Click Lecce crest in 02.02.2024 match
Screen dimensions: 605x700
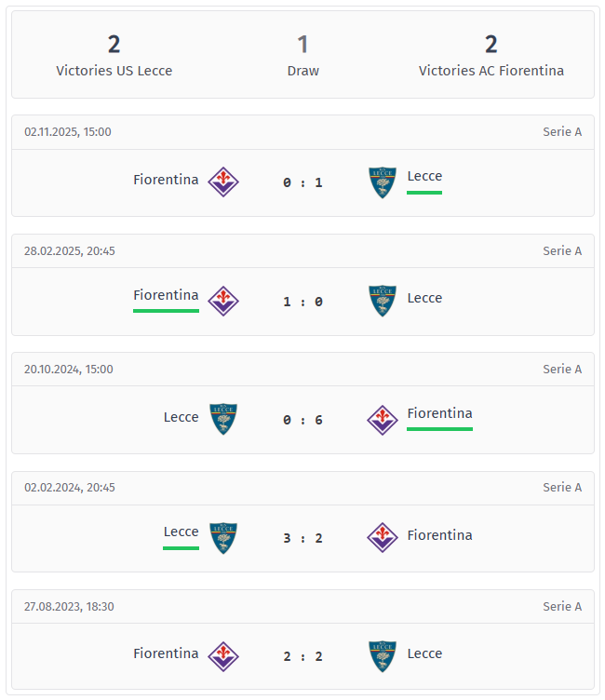coord(223,537)
